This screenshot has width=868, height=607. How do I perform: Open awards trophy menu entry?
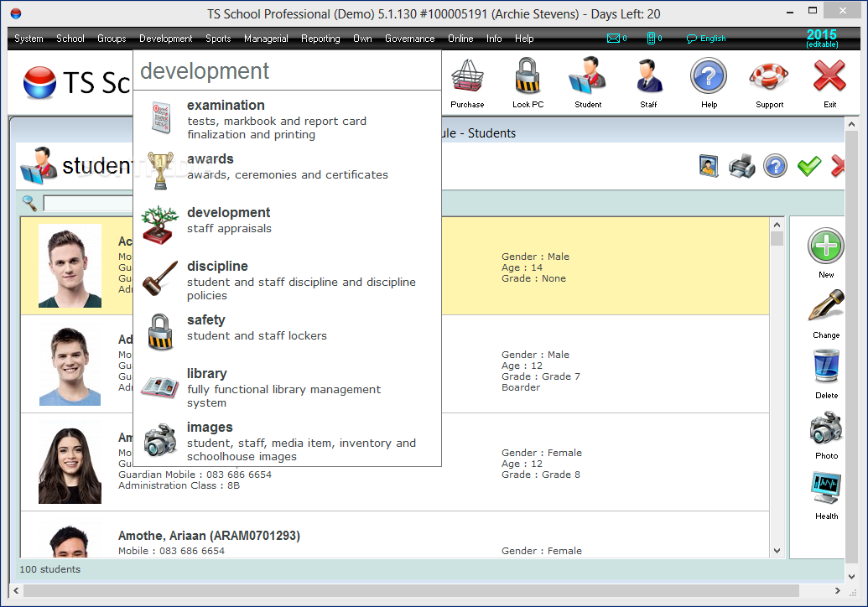coord(287,170)
